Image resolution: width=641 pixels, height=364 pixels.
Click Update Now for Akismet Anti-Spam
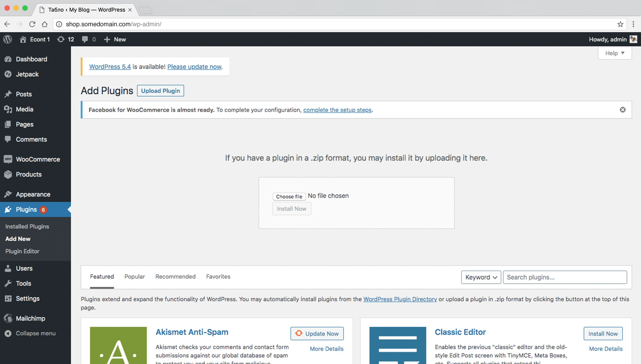point(317,333)
